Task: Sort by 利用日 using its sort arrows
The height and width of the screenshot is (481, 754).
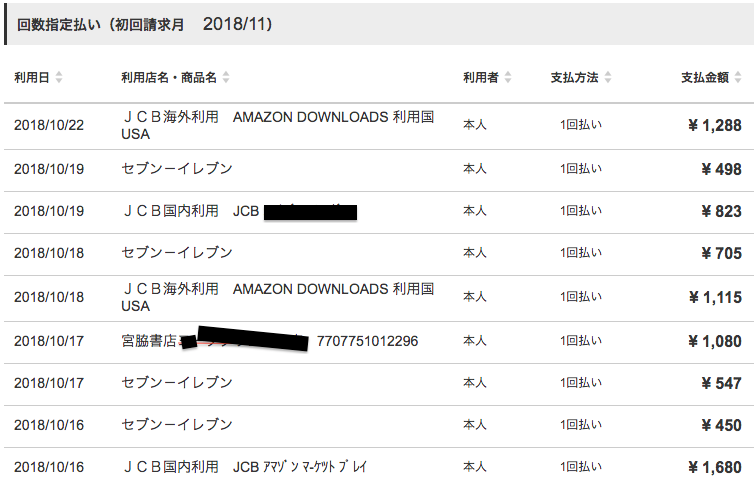Action: 59,77
